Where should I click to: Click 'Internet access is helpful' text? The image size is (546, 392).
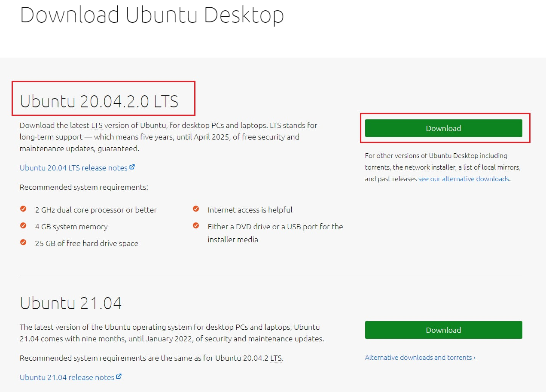[x=250, y=210]
